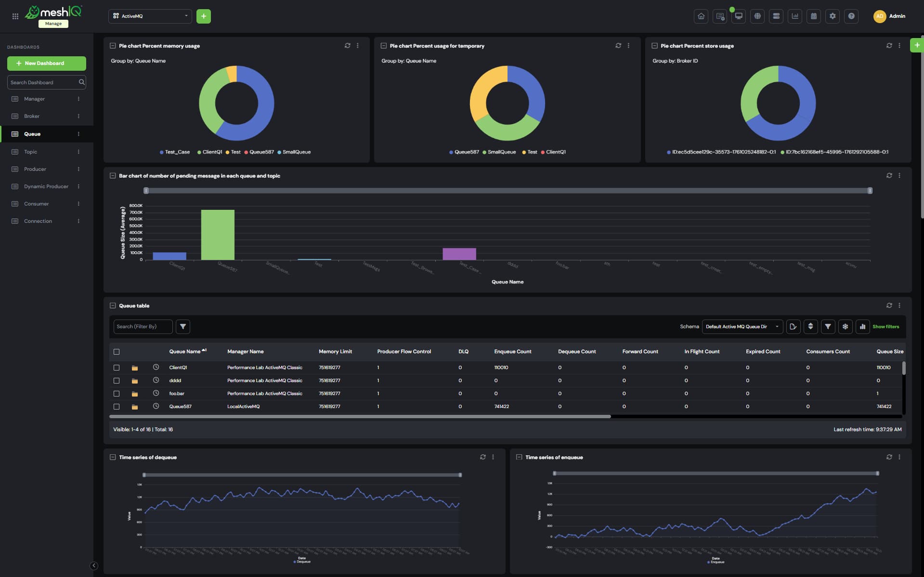The height and width of the screenshot is (577, 924).
Task: Check the ClientQ1 row checkbox
Action: pyautogui.click(x=117, y=367)
